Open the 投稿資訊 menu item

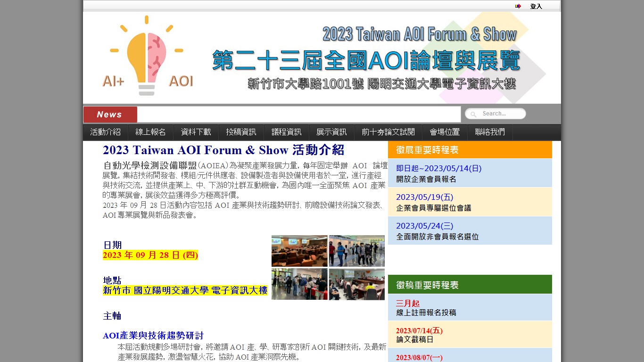[x=241, y=132]
